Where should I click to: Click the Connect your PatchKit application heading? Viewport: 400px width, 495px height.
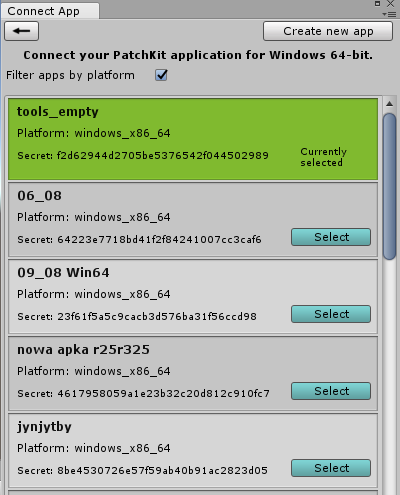(198, 55)
